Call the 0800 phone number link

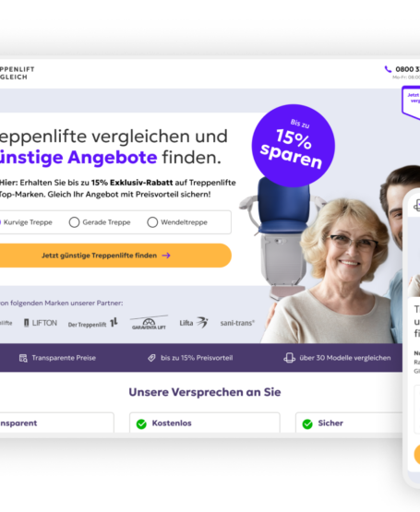[x=408, y=69]
